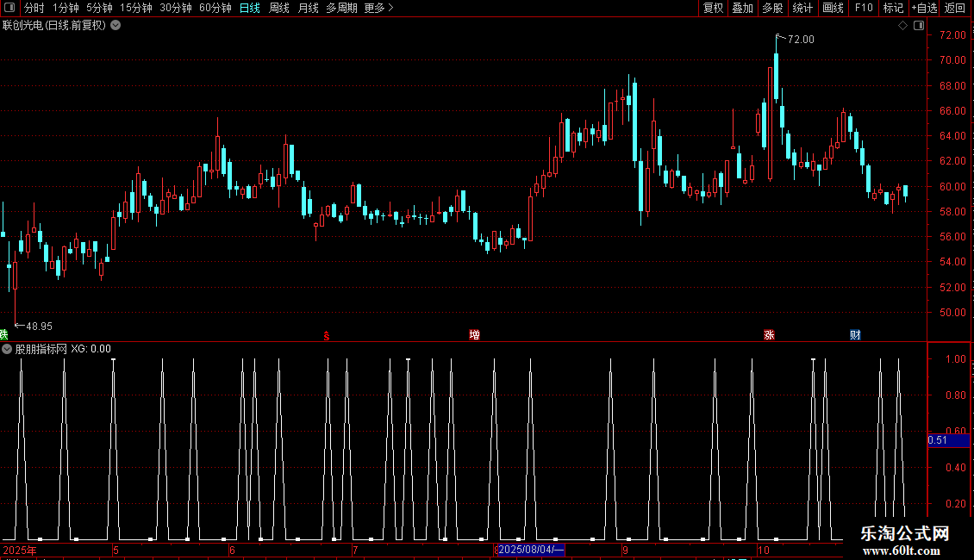Open the 统计 statistics tool

tap(802, 8)
